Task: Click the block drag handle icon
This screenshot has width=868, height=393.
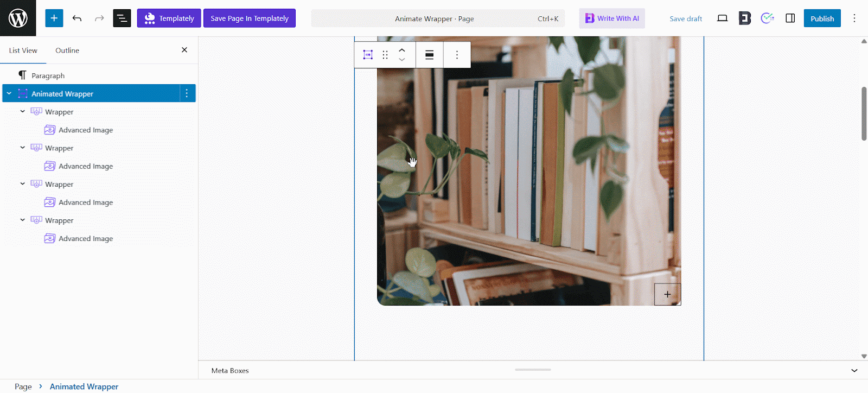Action: point(385,55)
